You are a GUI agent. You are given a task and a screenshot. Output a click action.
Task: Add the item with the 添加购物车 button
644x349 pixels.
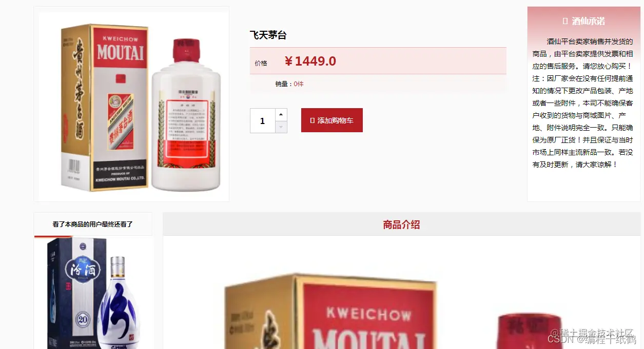pyautogui.click(x=332, y=120)
